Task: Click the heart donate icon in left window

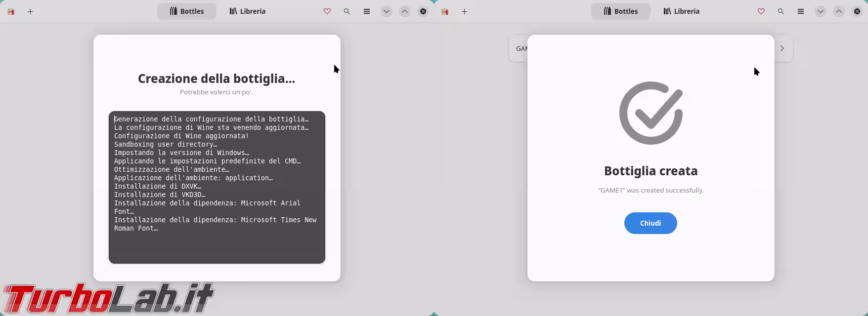Action: (327, 11)
